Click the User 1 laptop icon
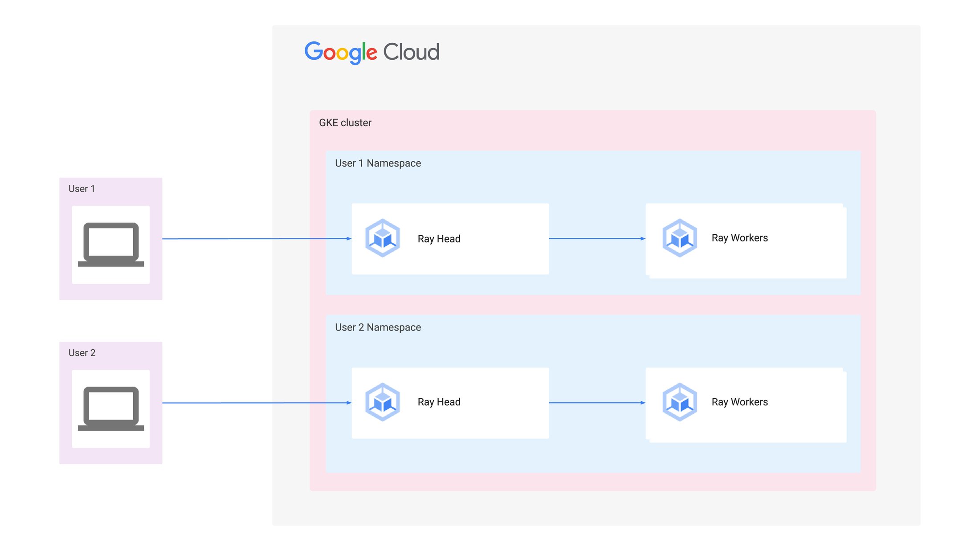The width and height of the screenshot is (980, 551). (111, 245)
